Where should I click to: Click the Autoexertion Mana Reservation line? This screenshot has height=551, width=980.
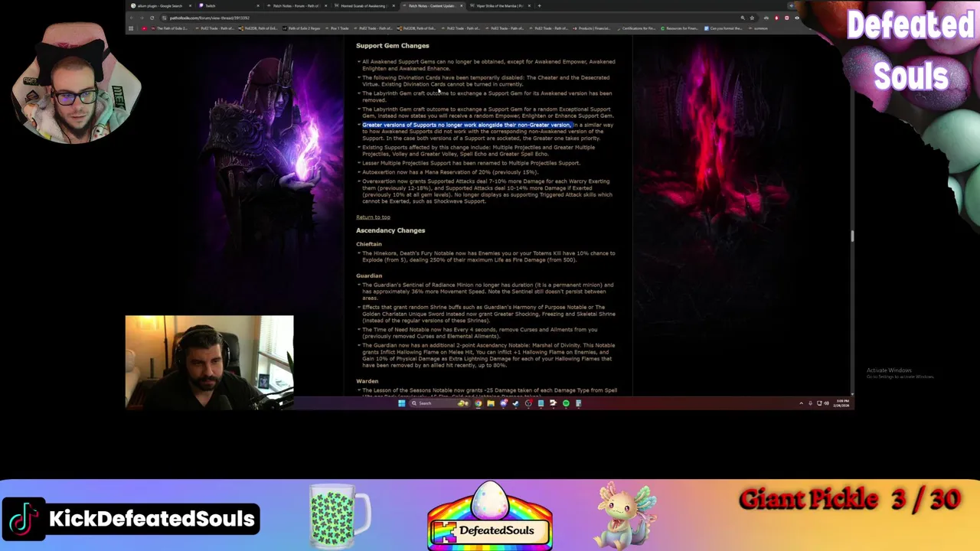point(450,172)
